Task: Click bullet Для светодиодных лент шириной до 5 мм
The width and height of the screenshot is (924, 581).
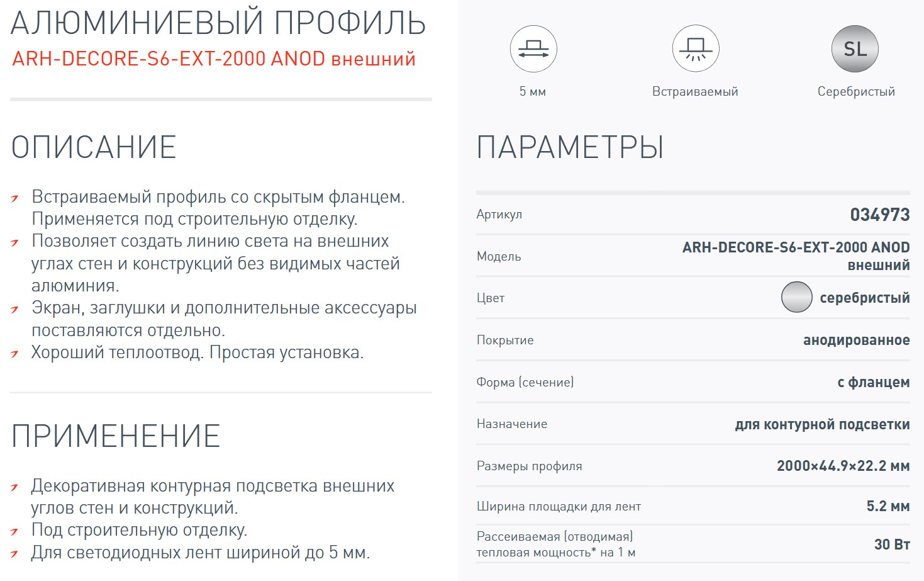Action: (201, 553)
